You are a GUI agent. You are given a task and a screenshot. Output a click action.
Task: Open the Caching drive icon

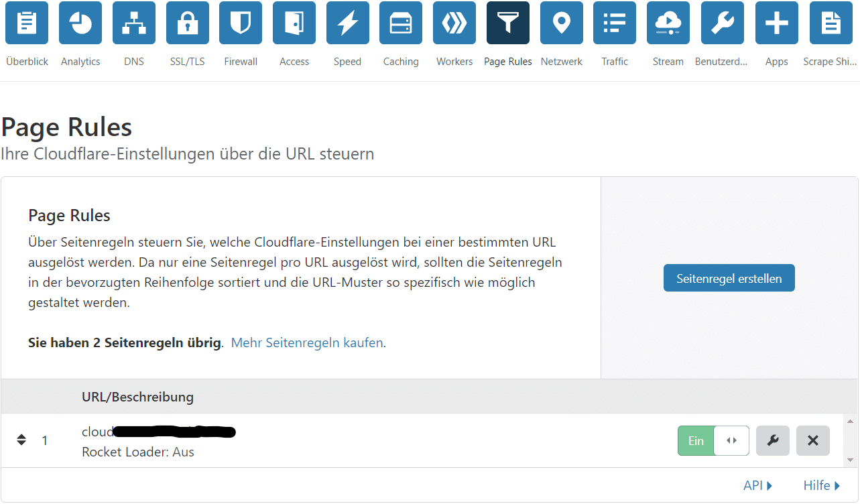(401, 23)
